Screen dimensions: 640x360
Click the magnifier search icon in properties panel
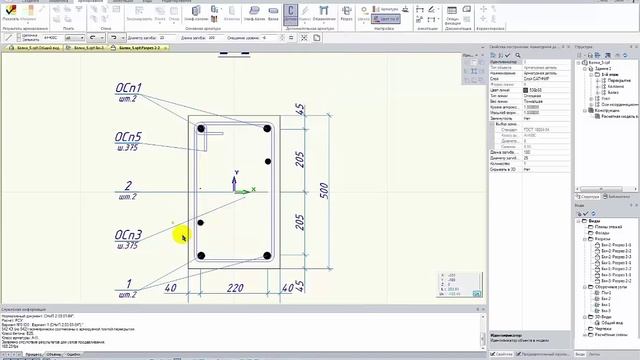(518, 55)
